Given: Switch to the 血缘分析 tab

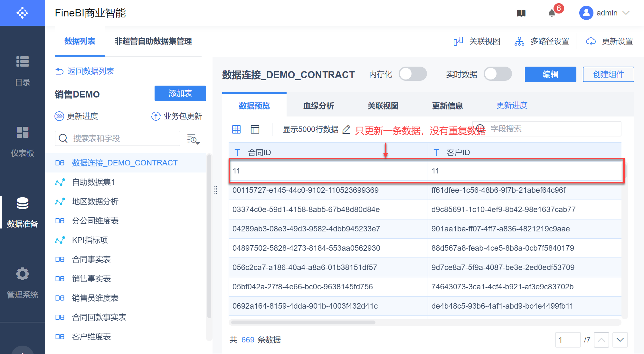Looking at the screenshot, I should tap(318, 106).
